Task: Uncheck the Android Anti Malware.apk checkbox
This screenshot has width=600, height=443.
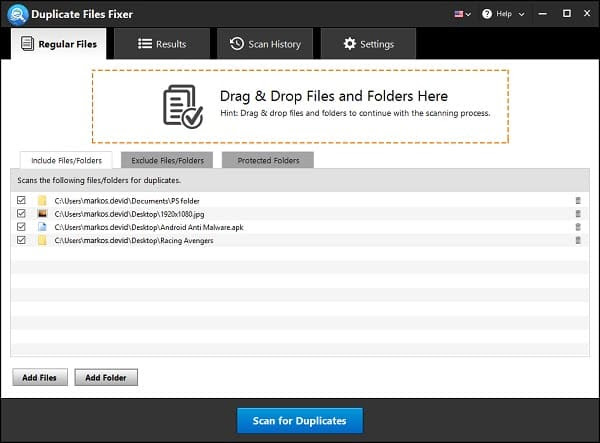Action: [x=21, y=227]
